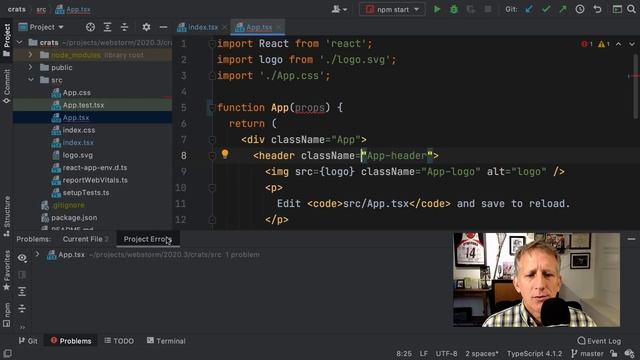Screen dimensions: 640x360
Task: Push commits with Git green arrow
Action: pyautogui.click(x=563, y=9)
